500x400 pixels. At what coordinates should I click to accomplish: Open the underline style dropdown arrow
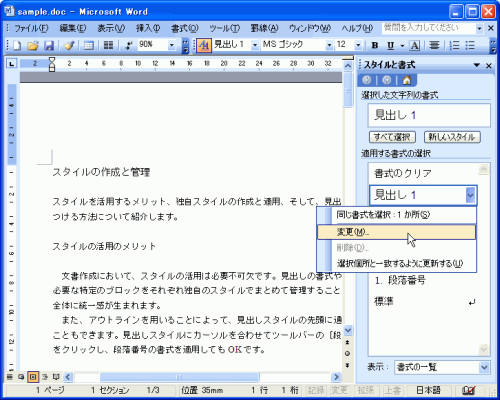(402, 45)
